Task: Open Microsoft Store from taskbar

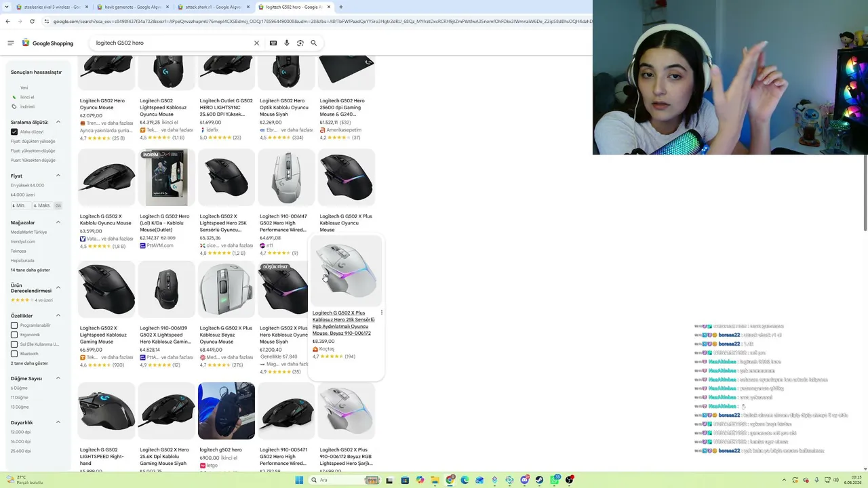Action: pos(405,480)
